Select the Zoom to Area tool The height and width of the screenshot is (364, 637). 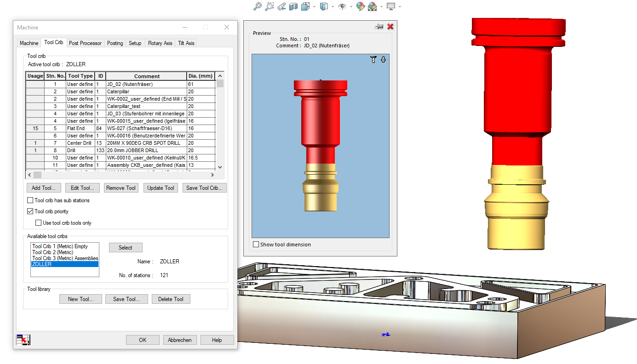pyautogui.click(x=270, y=6)
